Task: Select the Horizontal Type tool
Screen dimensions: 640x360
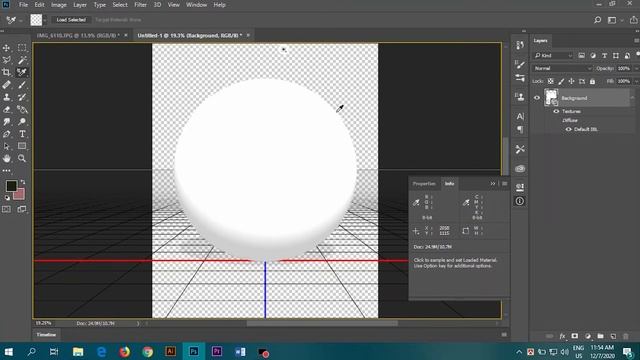Action: coord(22,134)
